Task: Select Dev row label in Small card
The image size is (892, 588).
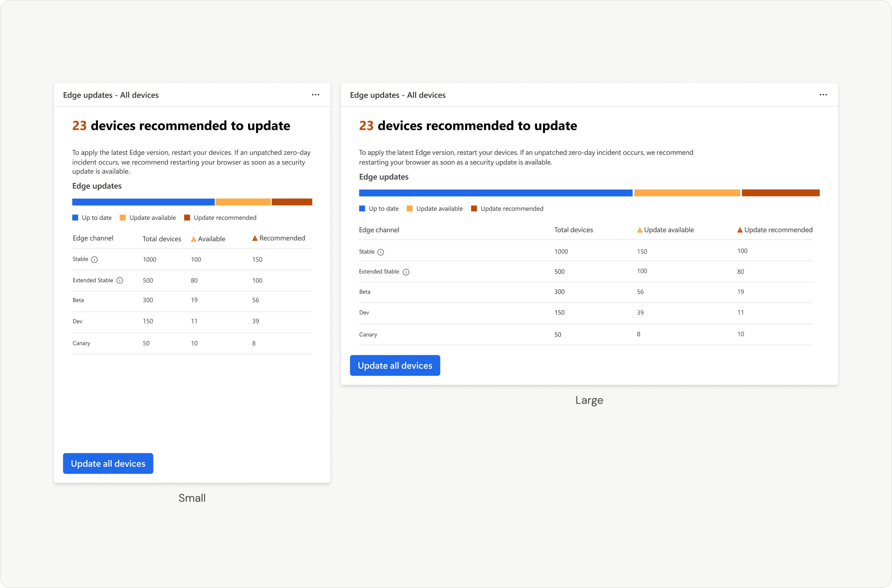Action: click(77, 321)
